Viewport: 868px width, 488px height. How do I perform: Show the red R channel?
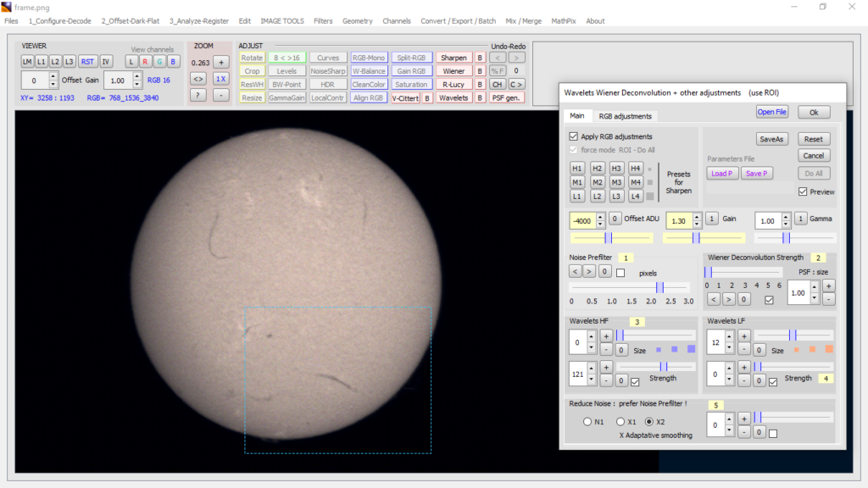click(x=145, y=61)
